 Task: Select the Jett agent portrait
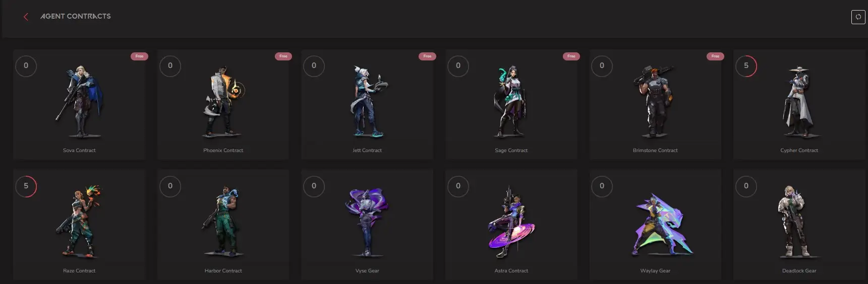(368, 101)
